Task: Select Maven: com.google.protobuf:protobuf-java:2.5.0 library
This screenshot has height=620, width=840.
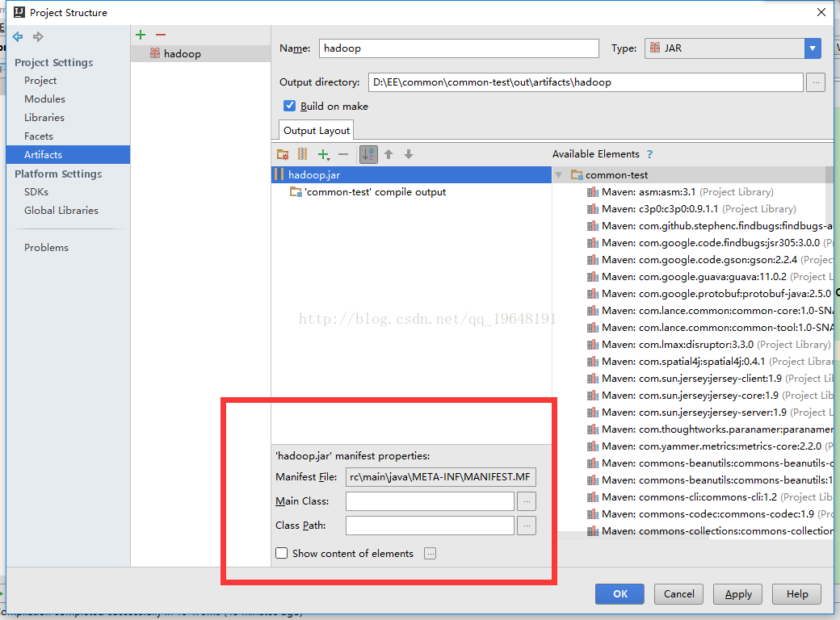Action: tap(709, 293)
